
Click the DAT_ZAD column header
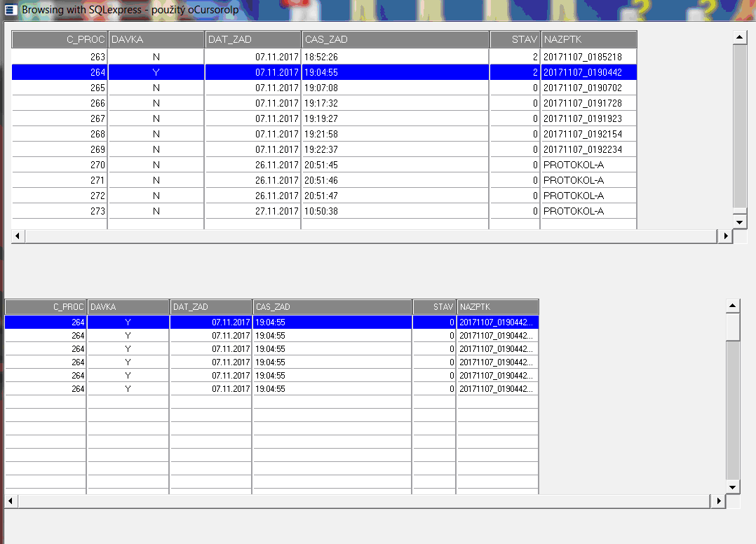[x=252, y=39]
